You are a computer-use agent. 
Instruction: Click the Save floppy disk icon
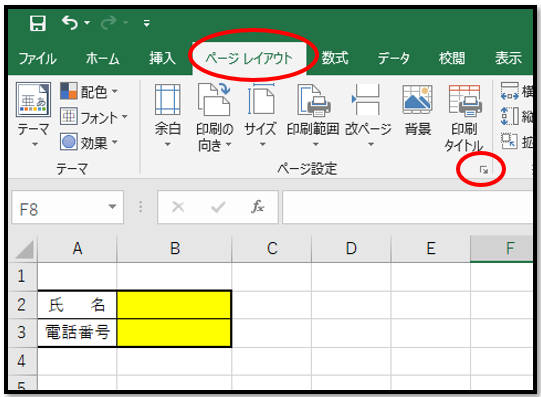pos(38,23)
